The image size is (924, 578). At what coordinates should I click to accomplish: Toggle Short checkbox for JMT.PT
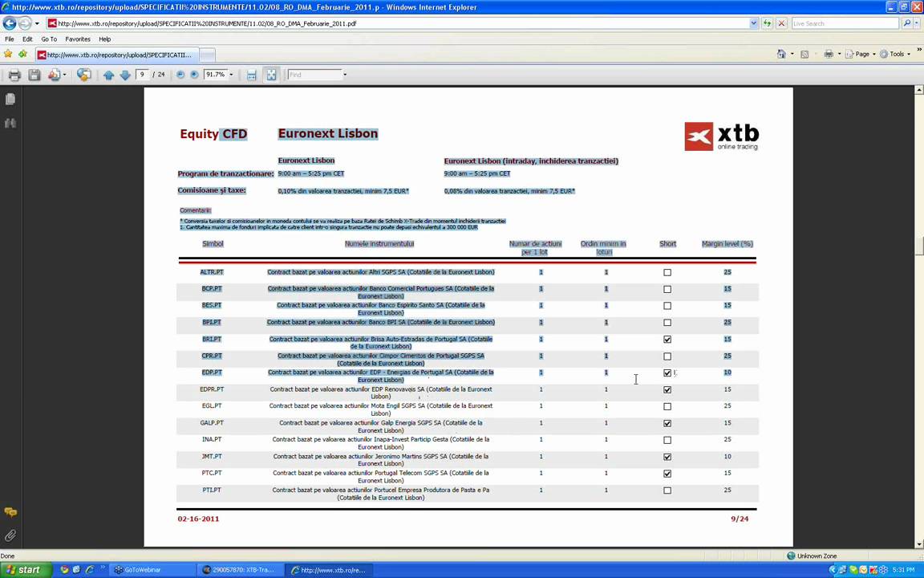[667, 457]
